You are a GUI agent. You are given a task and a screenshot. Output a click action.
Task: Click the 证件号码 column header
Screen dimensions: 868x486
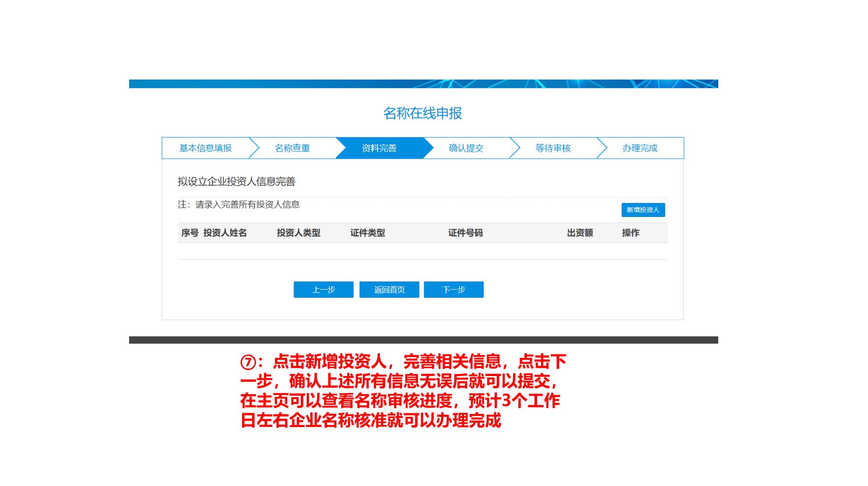coord(465,233)
